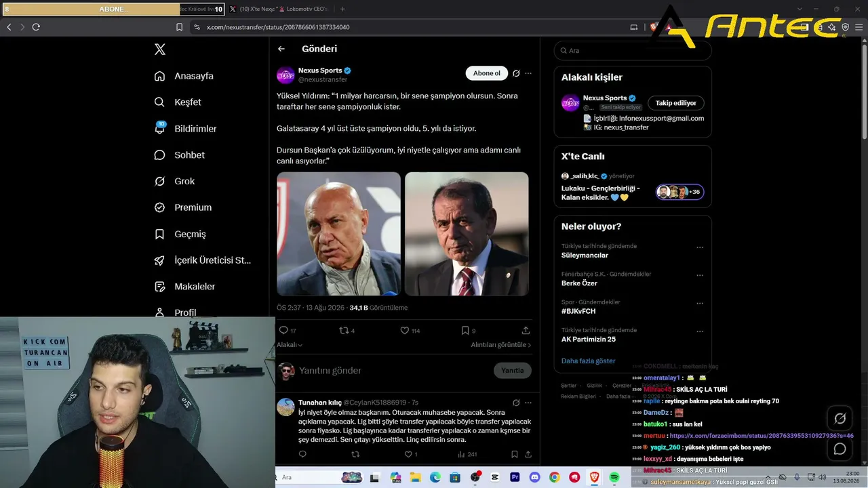
Task: Open AK Partimizin 25 trending topic
Action: 589,339
